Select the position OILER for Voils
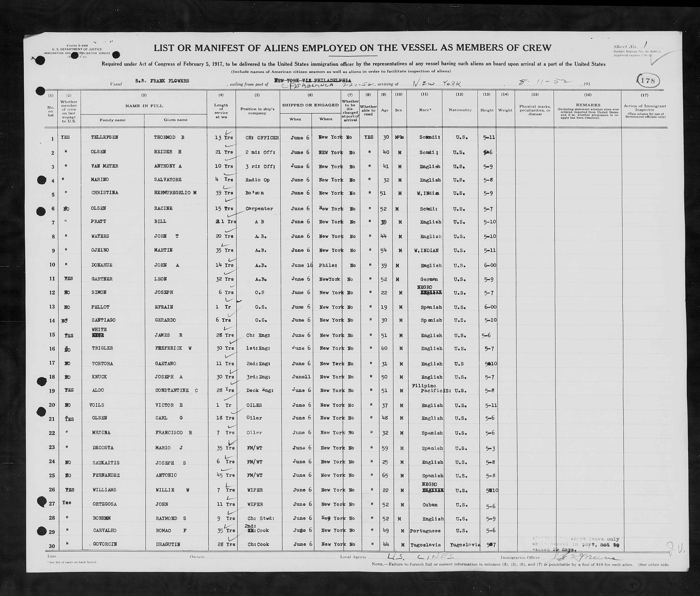The height and width of the screenshot is (596, 700). pos(254,405)
